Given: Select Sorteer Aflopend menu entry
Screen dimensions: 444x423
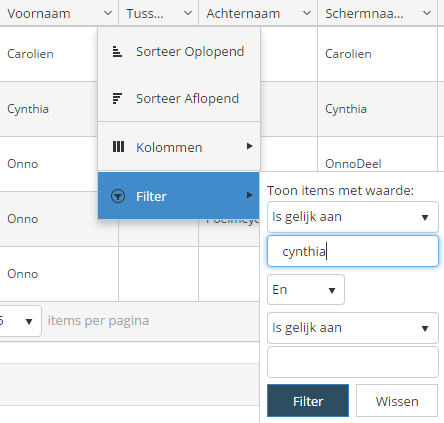Looking at the screenshot, I should pos(179,99).
